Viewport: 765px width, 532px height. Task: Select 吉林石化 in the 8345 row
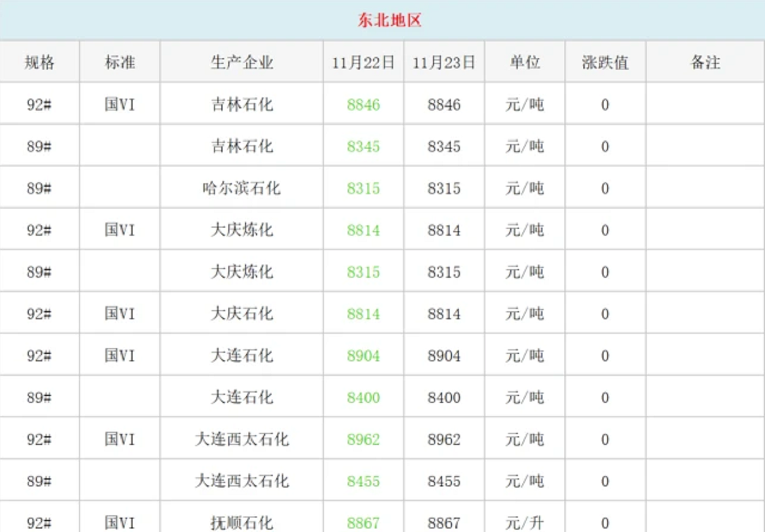point(242,146)
